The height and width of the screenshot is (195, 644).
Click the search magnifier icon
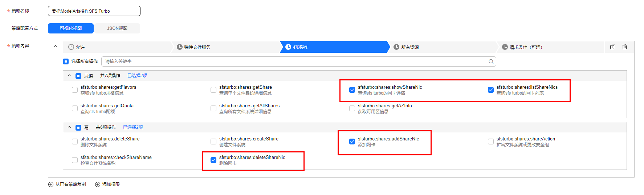(x=491, y=61)
